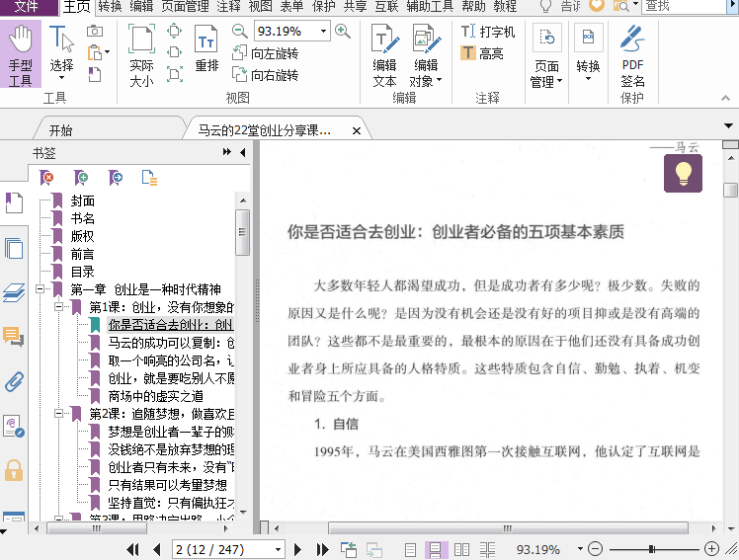Viewport: 739px width, 560px height.
Task: Open the Bookmarks sidebar panel icon
Action: [14, 203]
